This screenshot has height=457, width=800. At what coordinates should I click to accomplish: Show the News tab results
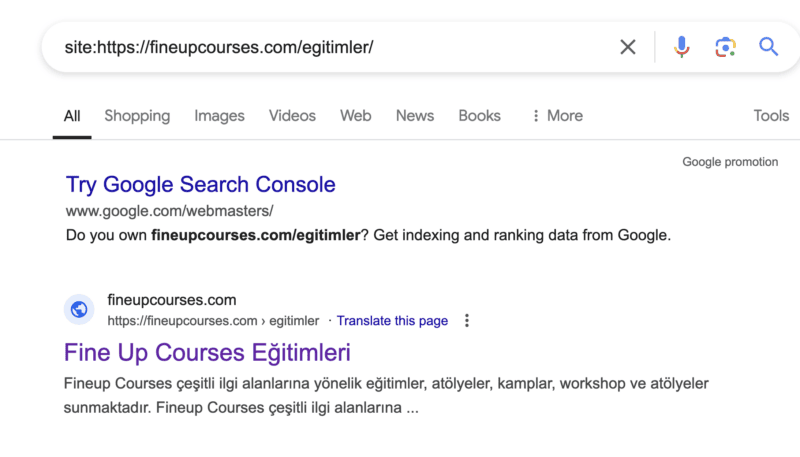click(414, 116)
